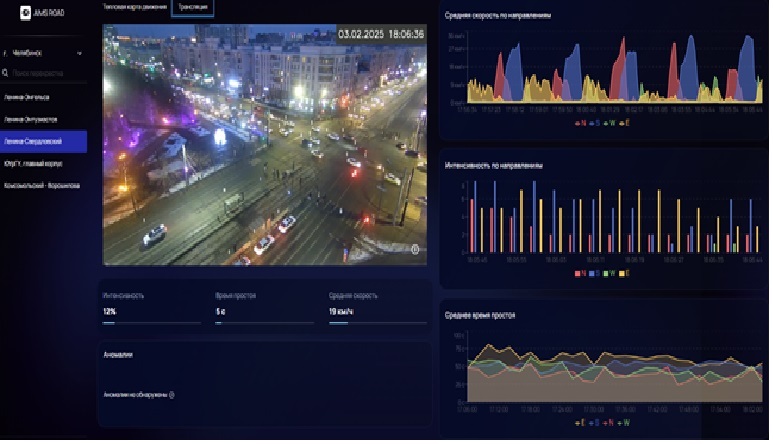Open the Челябинск city dropdown

[40, 51]
